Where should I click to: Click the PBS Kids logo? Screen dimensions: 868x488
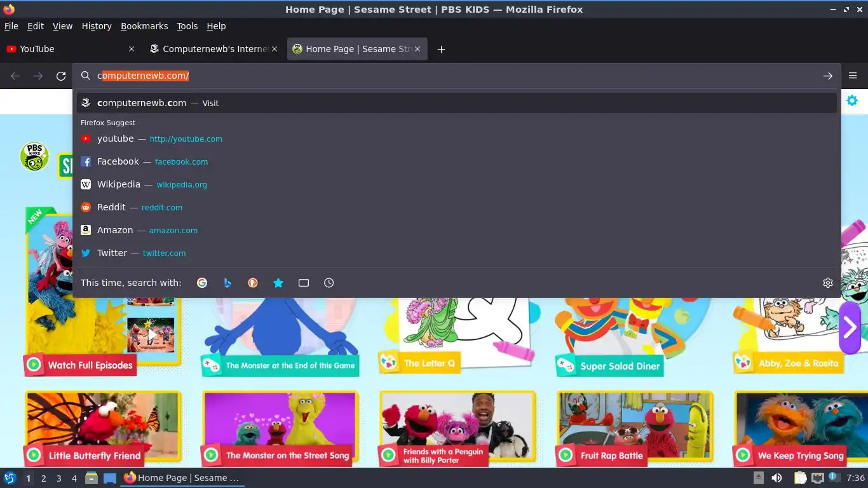point(34,156)
